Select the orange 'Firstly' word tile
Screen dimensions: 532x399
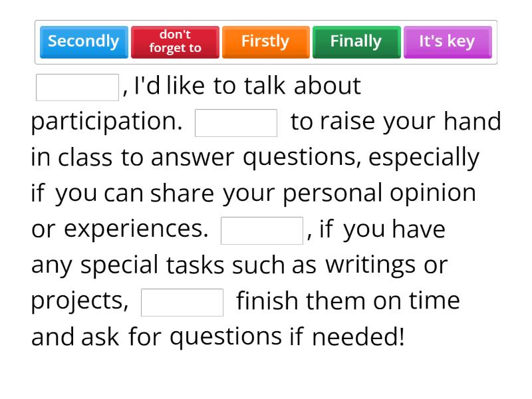[265, 41]
